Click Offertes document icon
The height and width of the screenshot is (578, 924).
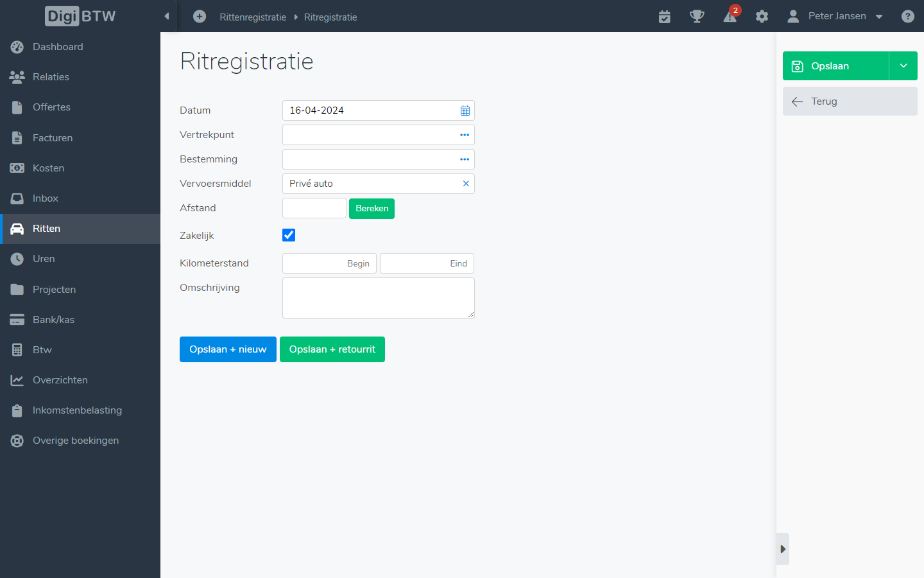tap(17, 107)
